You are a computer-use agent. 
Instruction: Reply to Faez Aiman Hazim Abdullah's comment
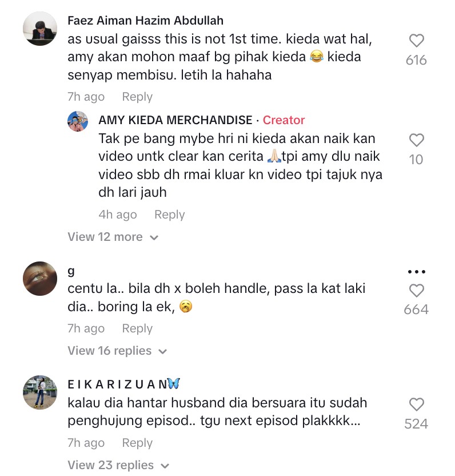(137, 97)
